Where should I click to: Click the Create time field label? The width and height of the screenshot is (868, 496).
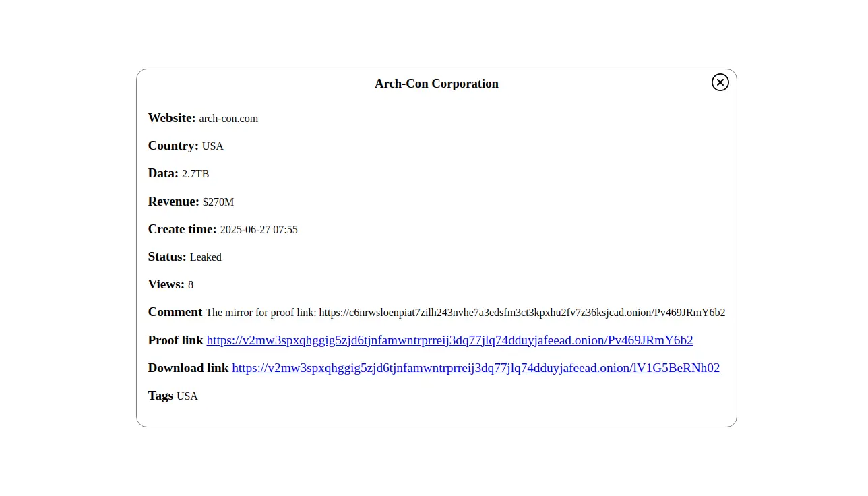182,229
